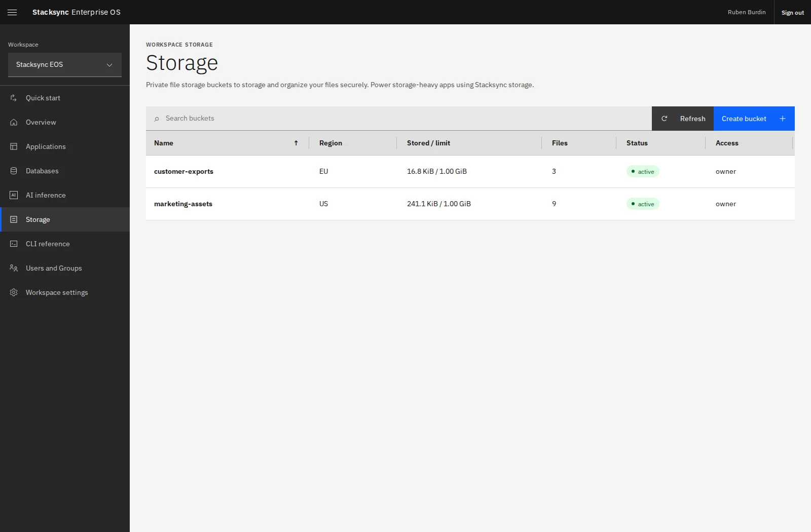Click the AI inference icon
Image resolution: width=811 pixels, height=532 pixels.
click(x=14, y=195)
